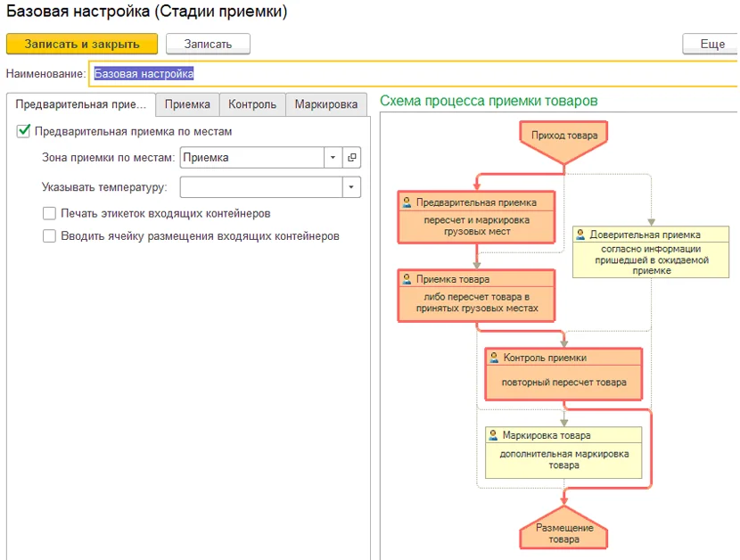
Task: Select 'Доверительная приемка' block title
Action: (x=645, y=235)
